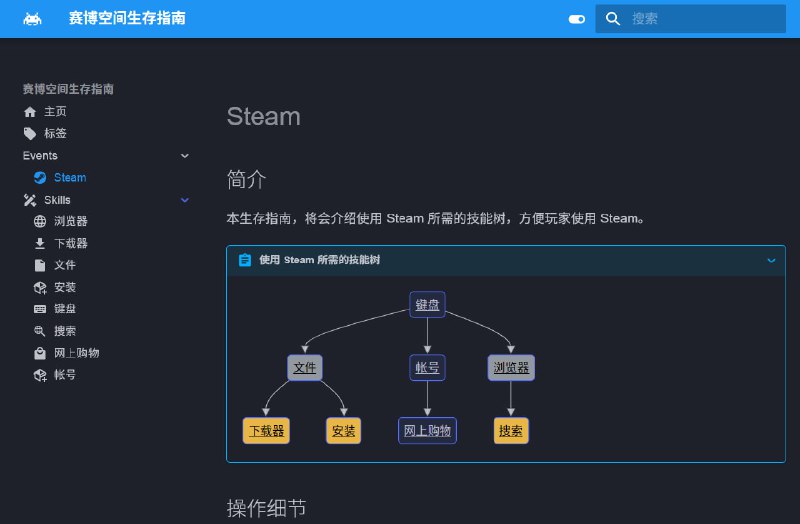Open the 帐号 page in sidebar
This screenshot has width=800, height=524.
64,376
